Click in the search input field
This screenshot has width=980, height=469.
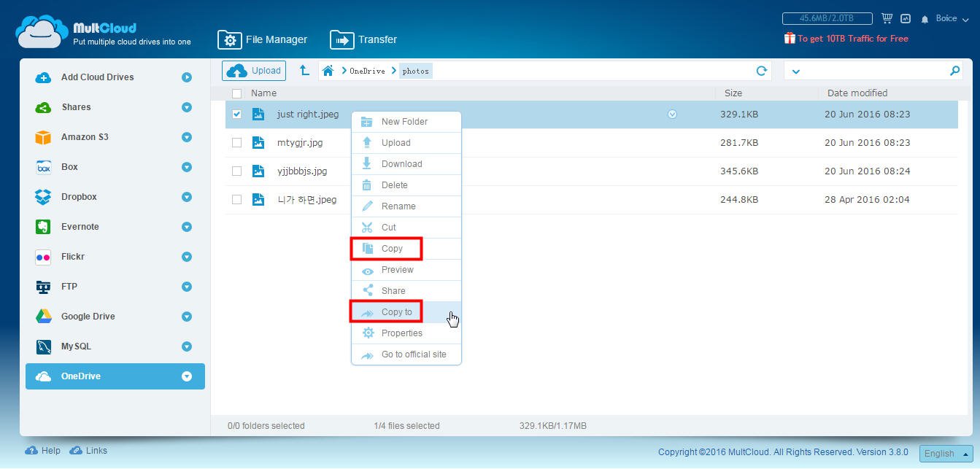coord(874,71)
